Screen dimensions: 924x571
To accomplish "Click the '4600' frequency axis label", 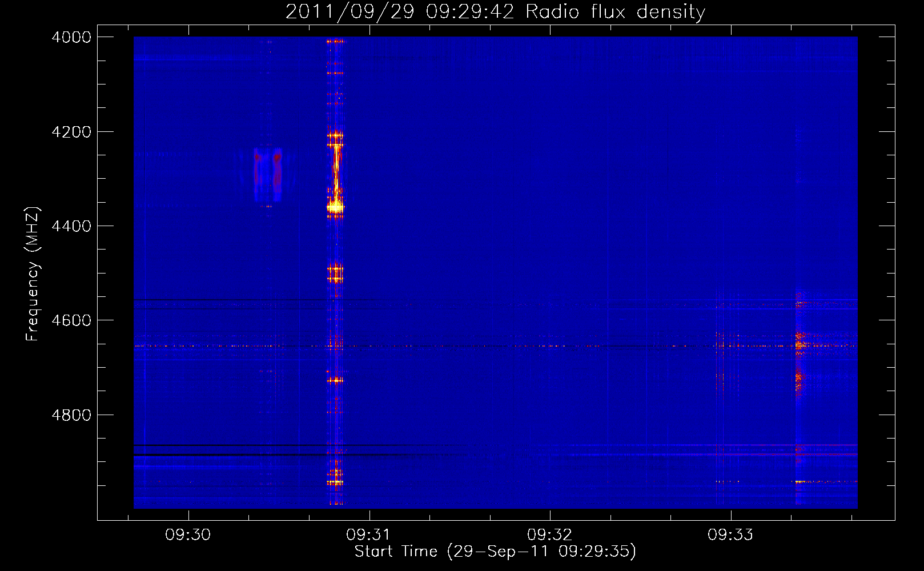I will (x=71, y=320).
